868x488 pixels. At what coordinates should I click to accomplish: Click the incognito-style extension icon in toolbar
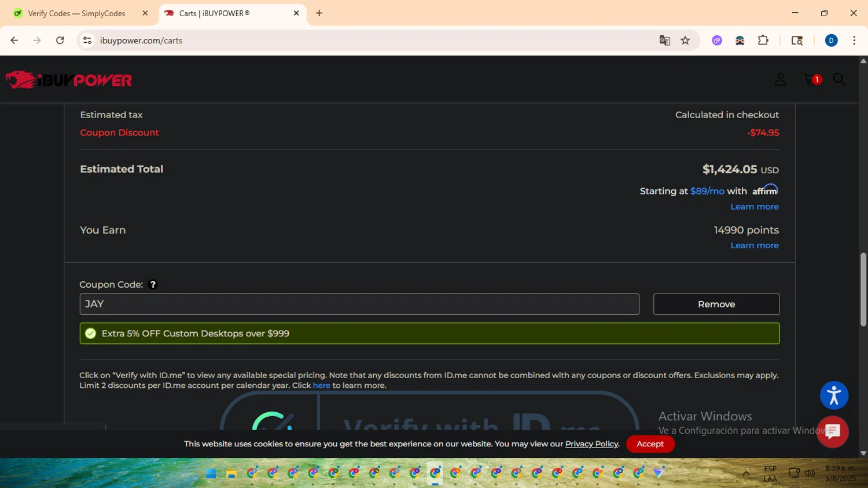[x=740, y=41]
